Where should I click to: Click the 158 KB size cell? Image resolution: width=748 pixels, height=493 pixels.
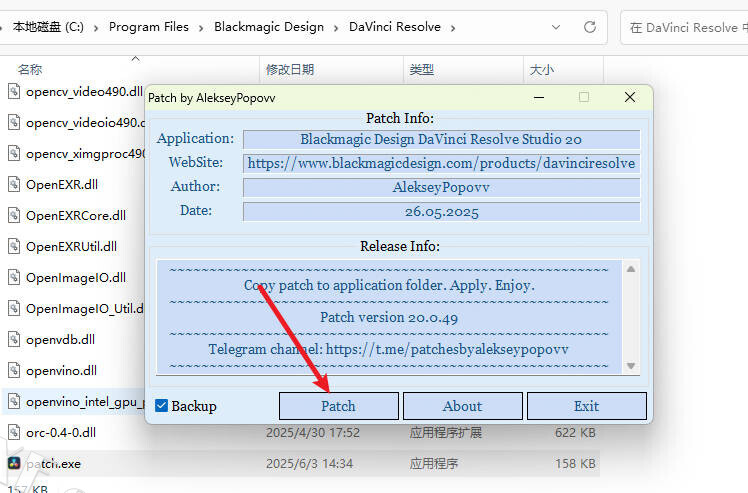coord(575,464)
